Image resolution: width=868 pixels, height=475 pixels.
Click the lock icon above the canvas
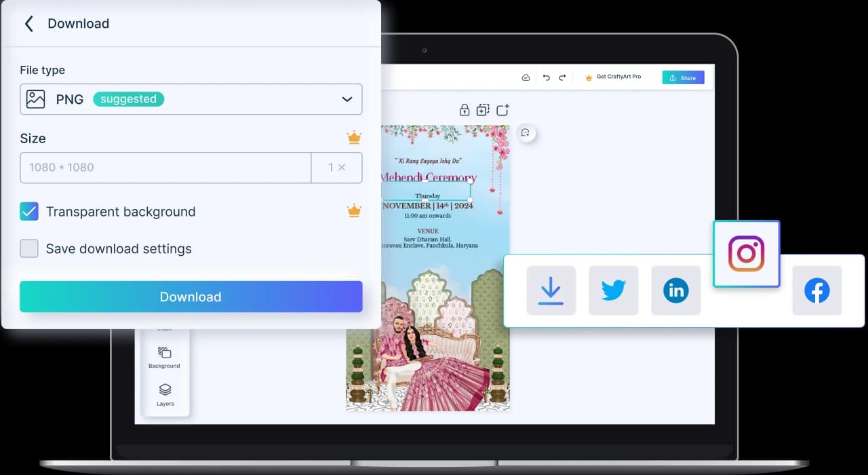point(465,110)
